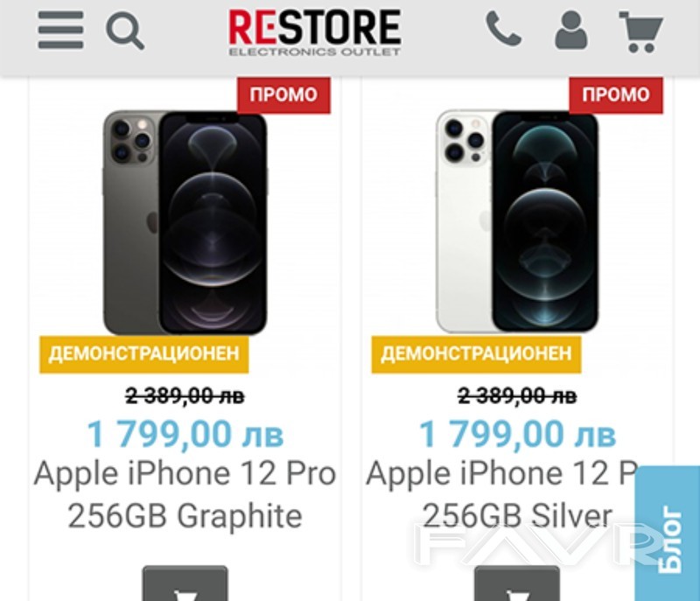
Task: Click the 1 799,00 лв Graphite price
Action: pyautogui.click(x=185, y=434)
